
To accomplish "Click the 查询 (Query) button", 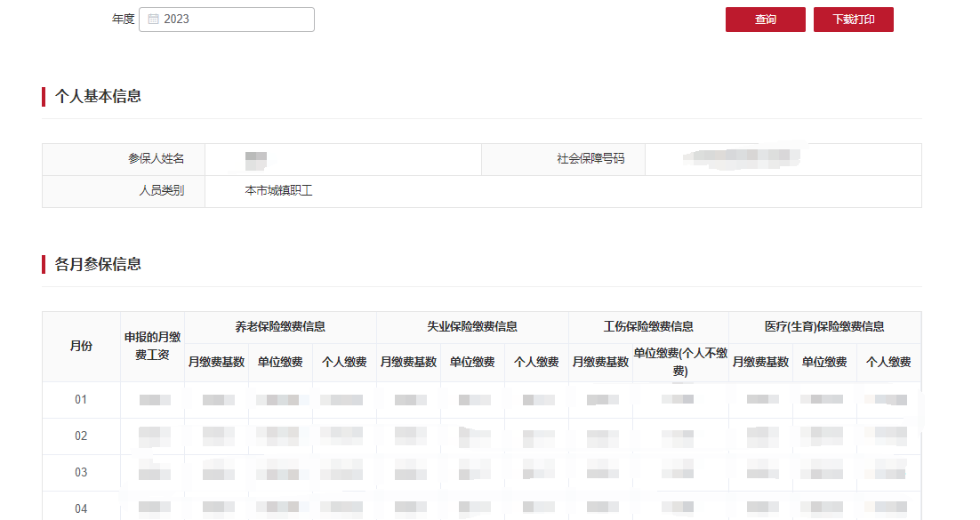I will pyautogui.click(x=764, y=19).
